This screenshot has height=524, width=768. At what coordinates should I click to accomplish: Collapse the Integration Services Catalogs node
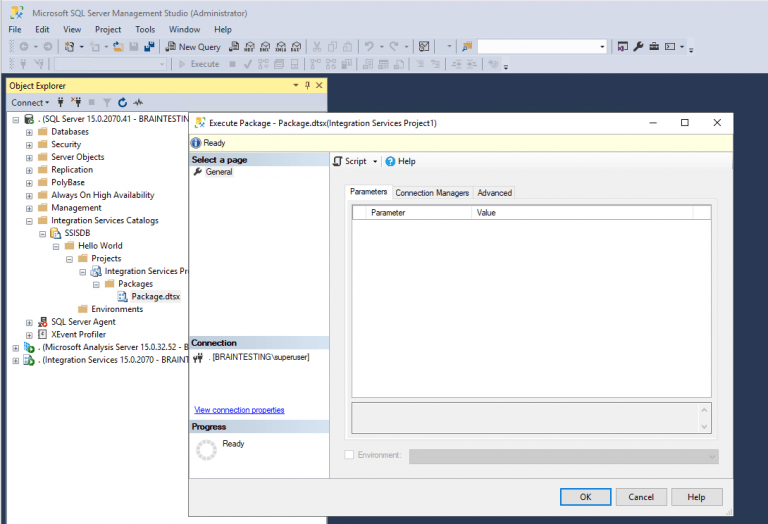point(29,221)
